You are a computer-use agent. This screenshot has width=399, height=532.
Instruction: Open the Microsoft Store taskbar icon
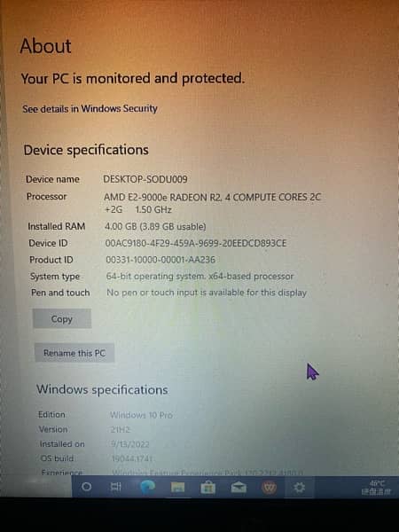click(207, 488)
